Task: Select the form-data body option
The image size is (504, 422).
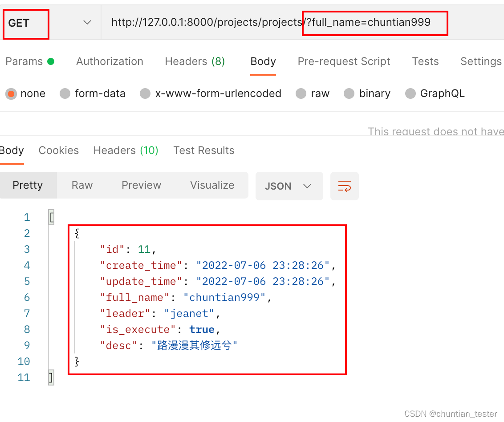Action: pyautogui.click(x=93, y=93)
